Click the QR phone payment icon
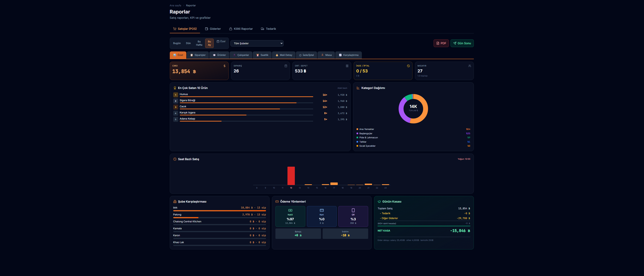This screenshot has width=644, height=276. pyautogui.click(x=353, y=210)
